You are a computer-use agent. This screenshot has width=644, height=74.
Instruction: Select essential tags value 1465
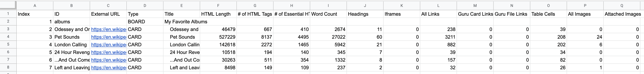(291, 45)
